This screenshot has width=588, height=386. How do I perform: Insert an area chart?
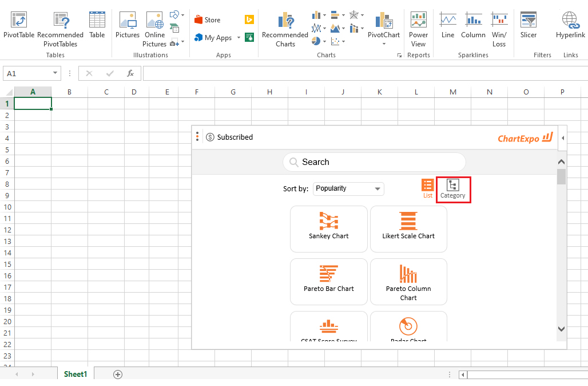pos(335,28)
